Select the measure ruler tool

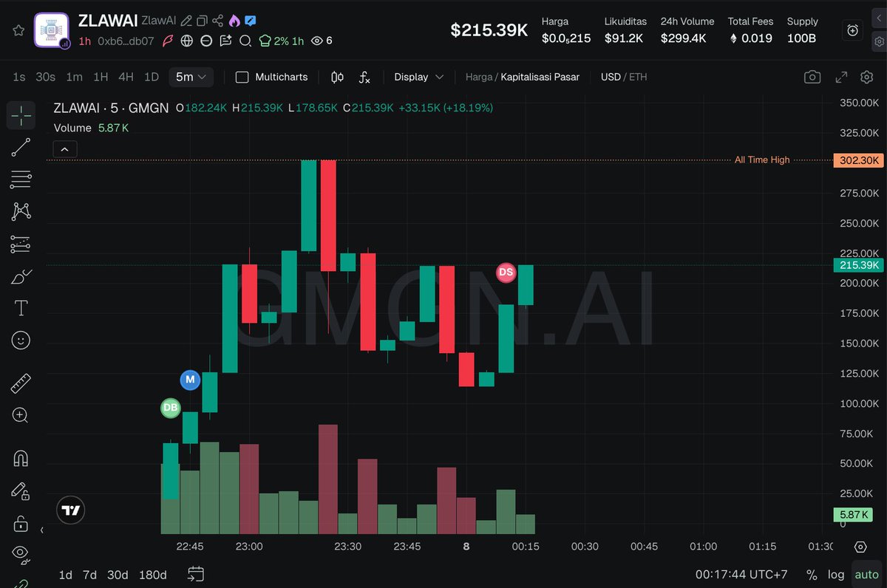20,383
